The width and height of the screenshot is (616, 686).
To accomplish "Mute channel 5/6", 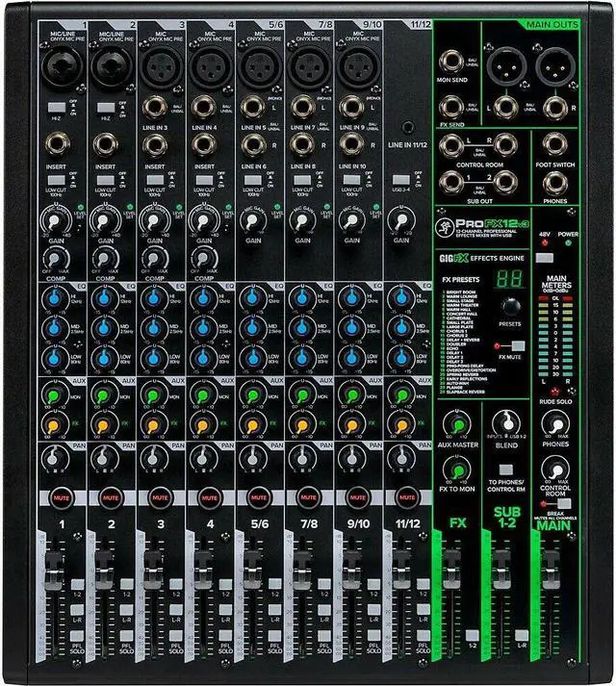I will [x=258, y=497].
